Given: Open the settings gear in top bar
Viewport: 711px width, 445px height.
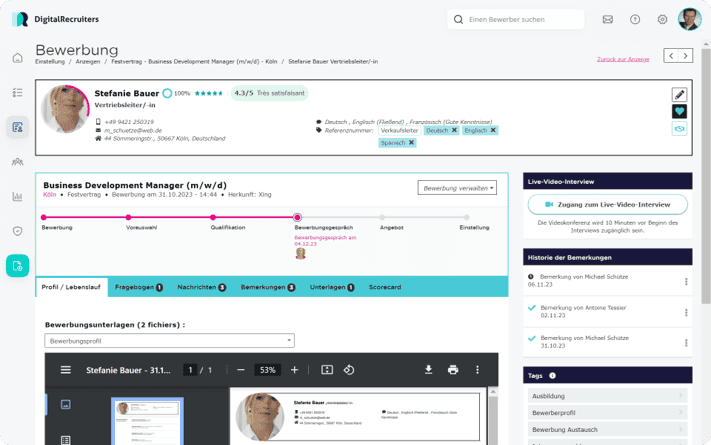Looking at the screenshot, I should 662,19.
